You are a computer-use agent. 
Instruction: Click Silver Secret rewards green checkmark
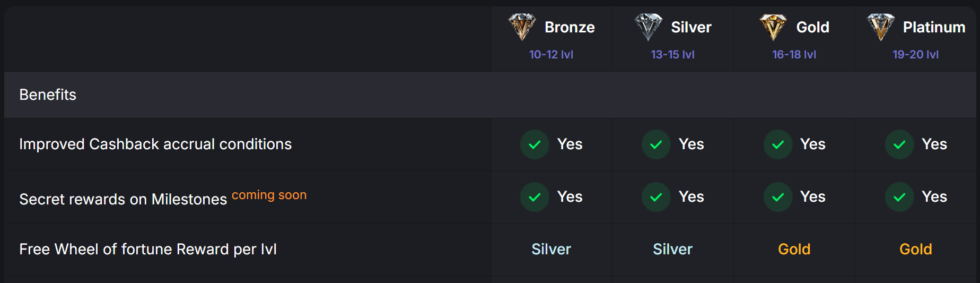point(656,197)
